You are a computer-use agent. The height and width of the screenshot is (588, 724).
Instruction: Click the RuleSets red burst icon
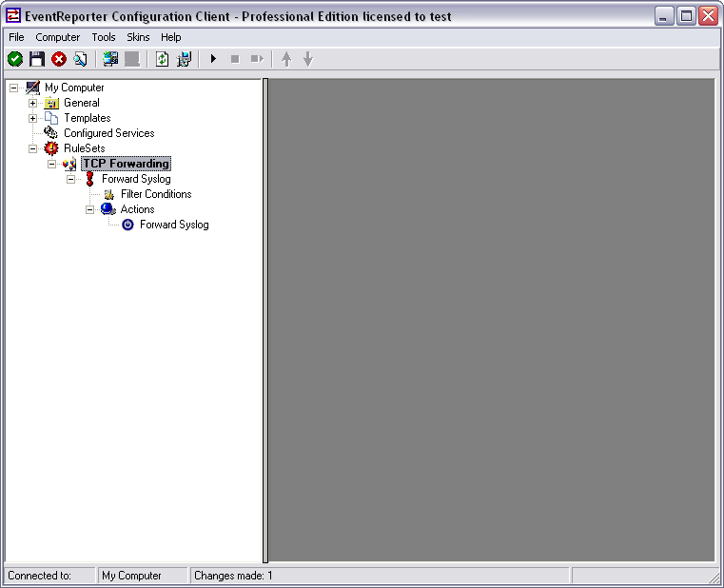51,148
